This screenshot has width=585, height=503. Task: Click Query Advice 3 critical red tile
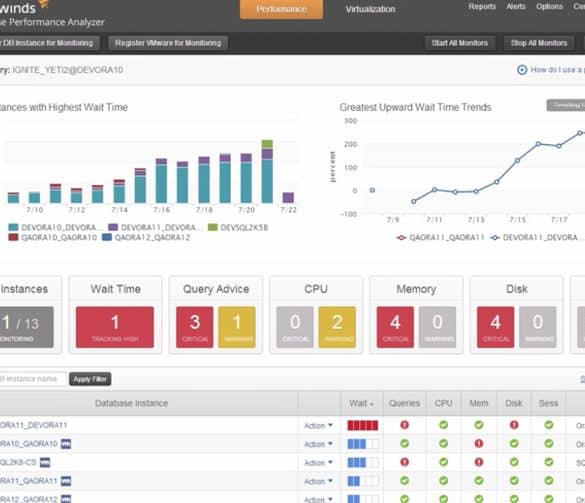pyautogui.click(x=195, y=327)
